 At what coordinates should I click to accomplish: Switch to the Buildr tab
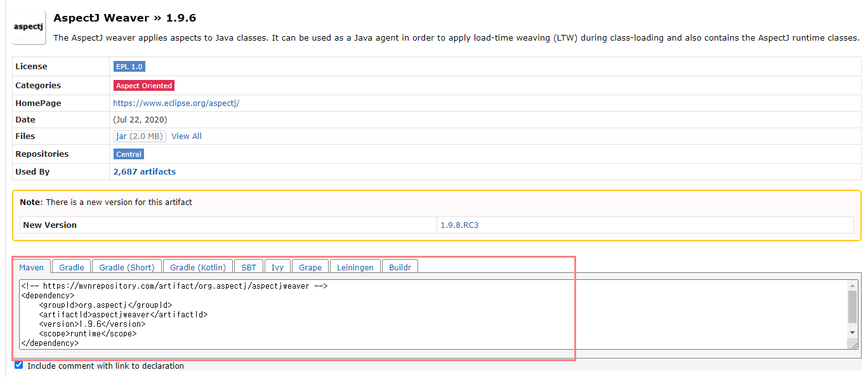click(400, 267)
